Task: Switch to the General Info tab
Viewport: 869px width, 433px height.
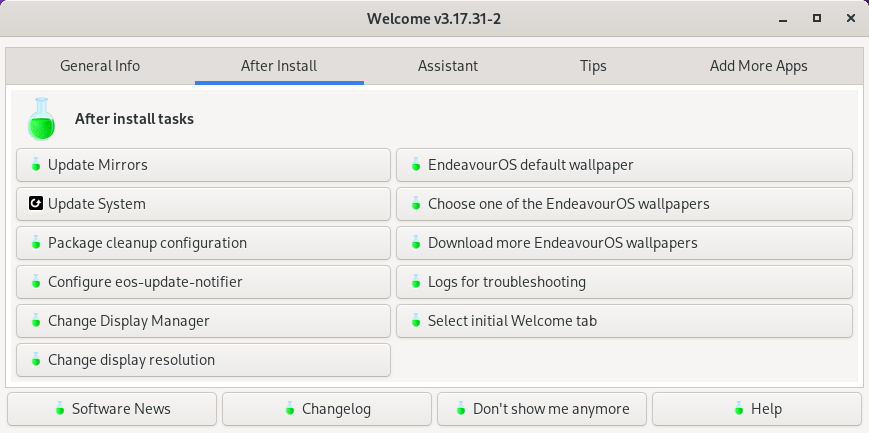Action: (x=100, y=66)
